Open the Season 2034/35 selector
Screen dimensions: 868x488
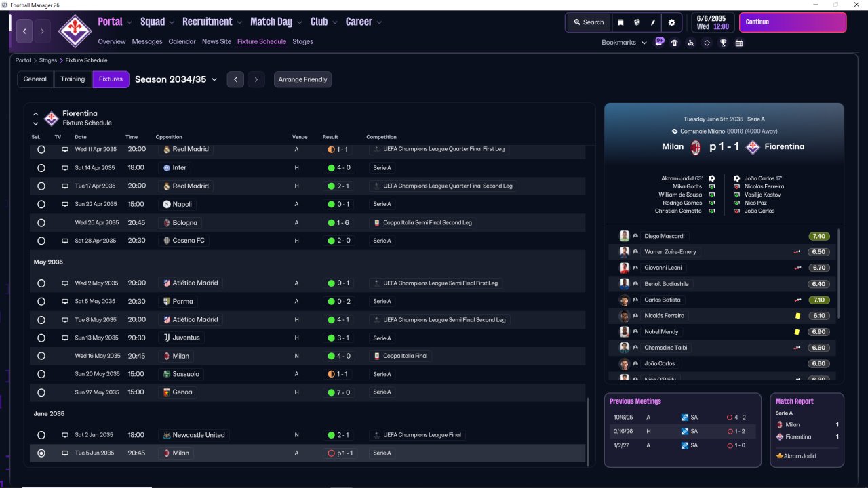176,79
